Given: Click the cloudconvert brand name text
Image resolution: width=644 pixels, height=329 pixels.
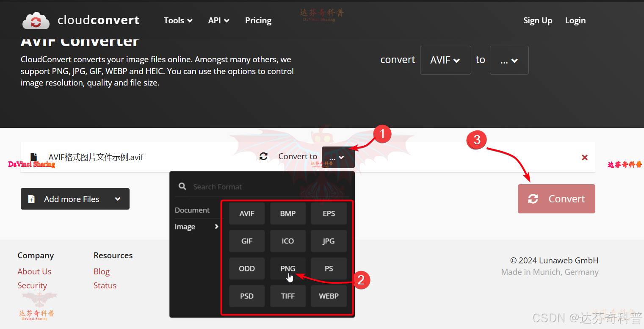Looking at the screenshot, I should point(99,20).
